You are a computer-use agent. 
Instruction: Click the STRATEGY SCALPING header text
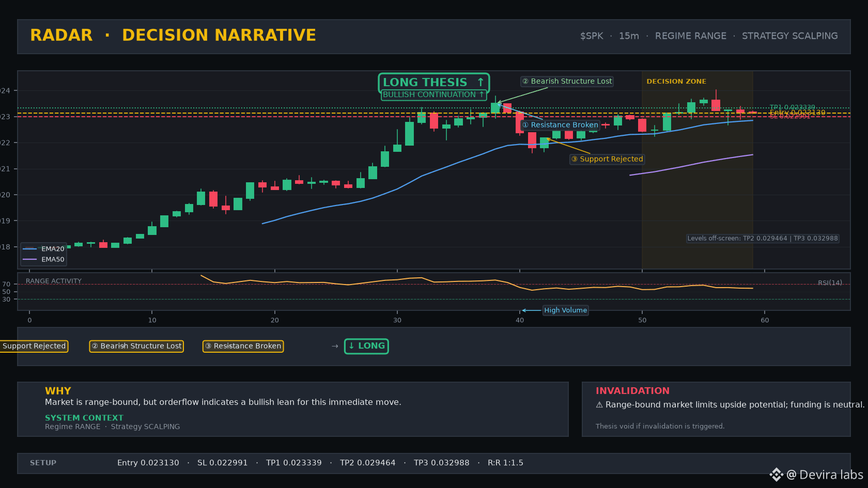(x=790, y=36)
